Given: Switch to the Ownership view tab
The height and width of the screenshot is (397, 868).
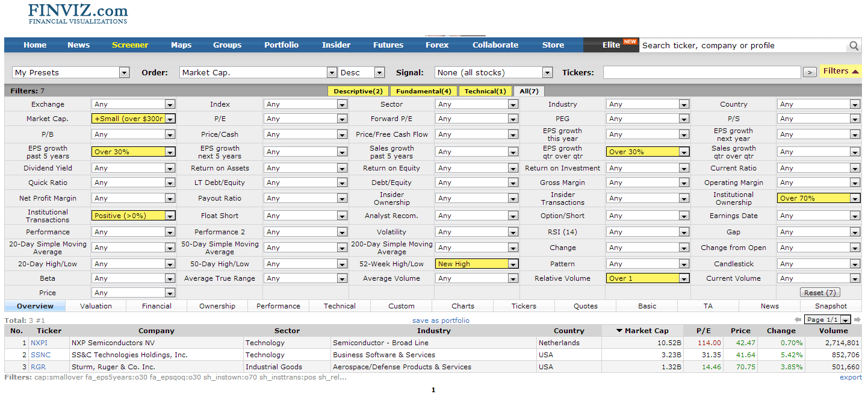Looking at the screenshot, I should click(217, 306).
